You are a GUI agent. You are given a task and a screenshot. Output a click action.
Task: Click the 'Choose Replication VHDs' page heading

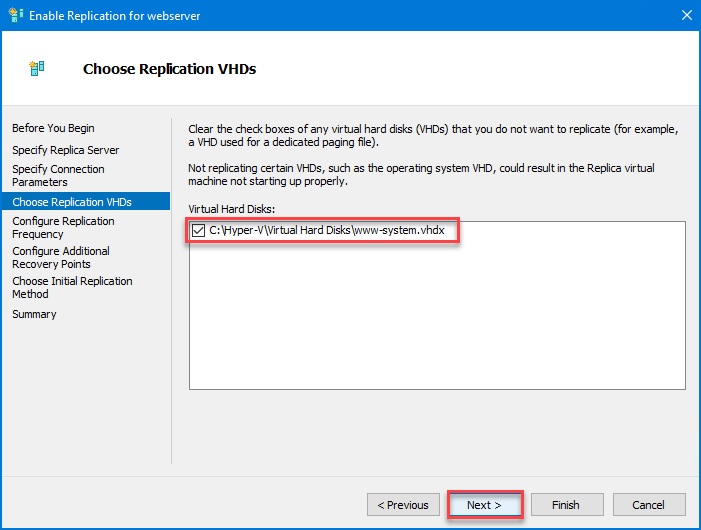coord(169,70)
